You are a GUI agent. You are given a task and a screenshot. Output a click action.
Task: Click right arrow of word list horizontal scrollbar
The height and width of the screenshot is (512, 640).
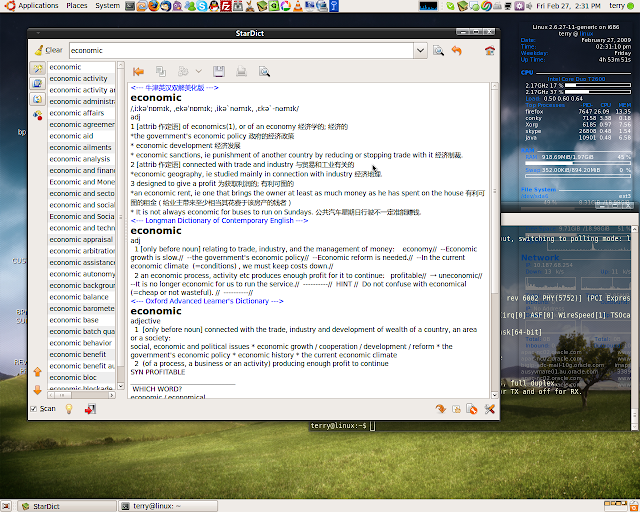(112, 395)
